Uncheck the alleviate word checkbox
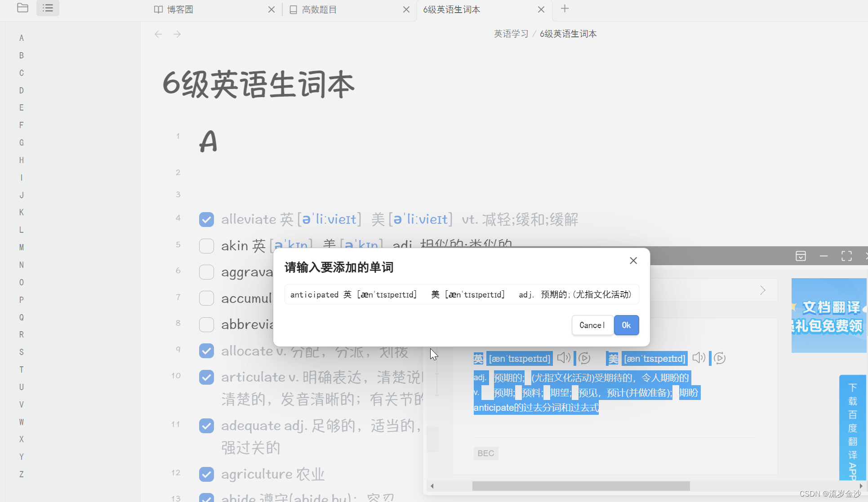 [x=206, y=219]
